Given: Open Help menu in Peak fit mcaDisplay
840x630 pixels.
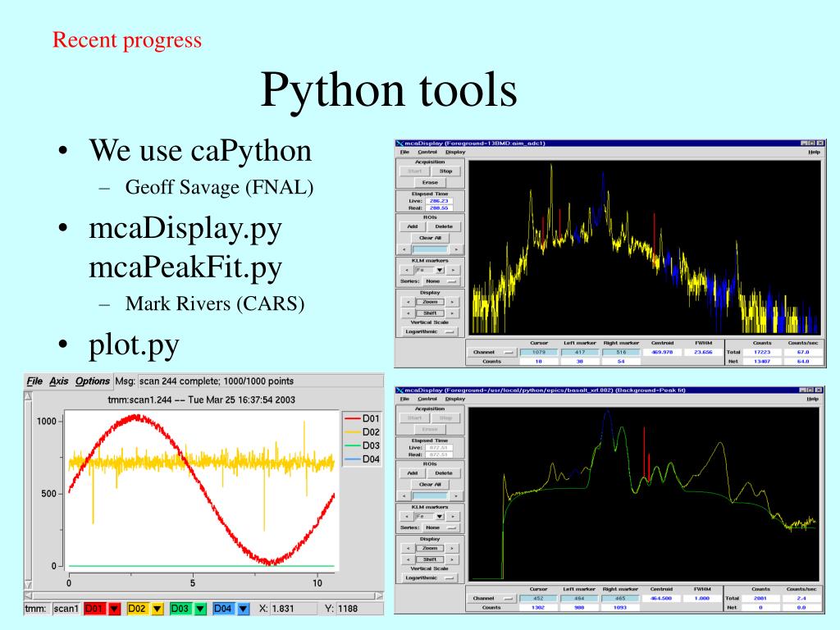Looking at the screenshot, I should coord(813,399).
